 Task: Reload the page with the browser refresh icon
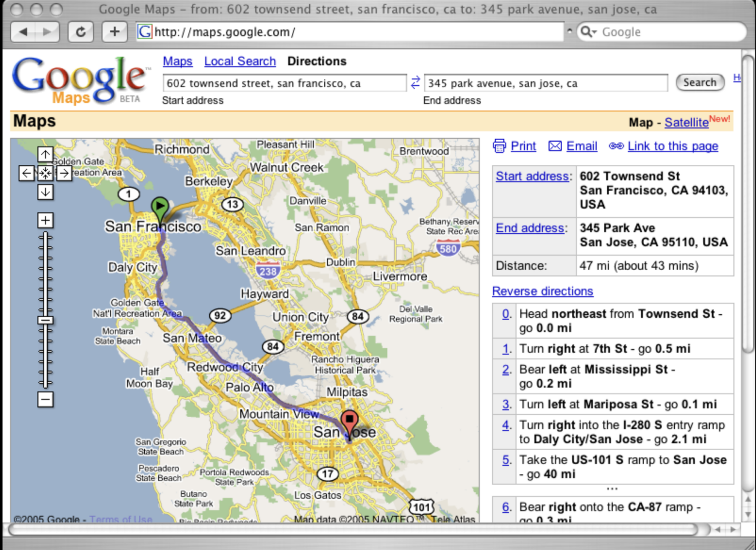[x=81, y=31]
